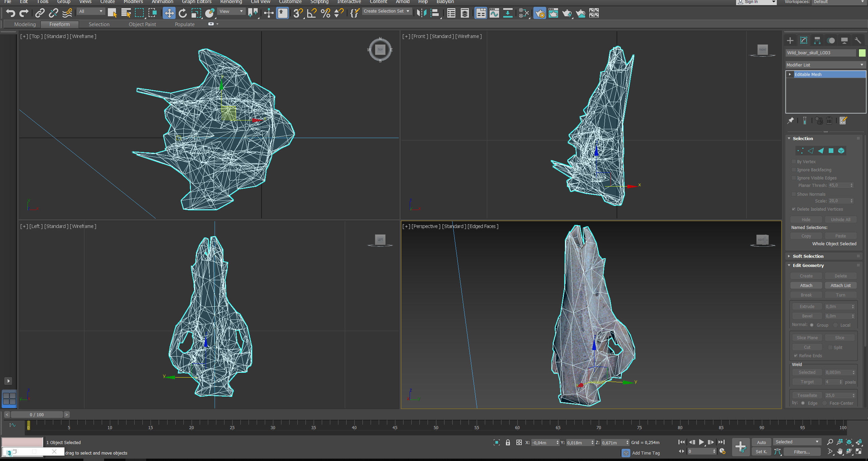Open the Rendering menu
Image resolution: width=868 pixels, height=461 pixels.
[x=231, y=2]
